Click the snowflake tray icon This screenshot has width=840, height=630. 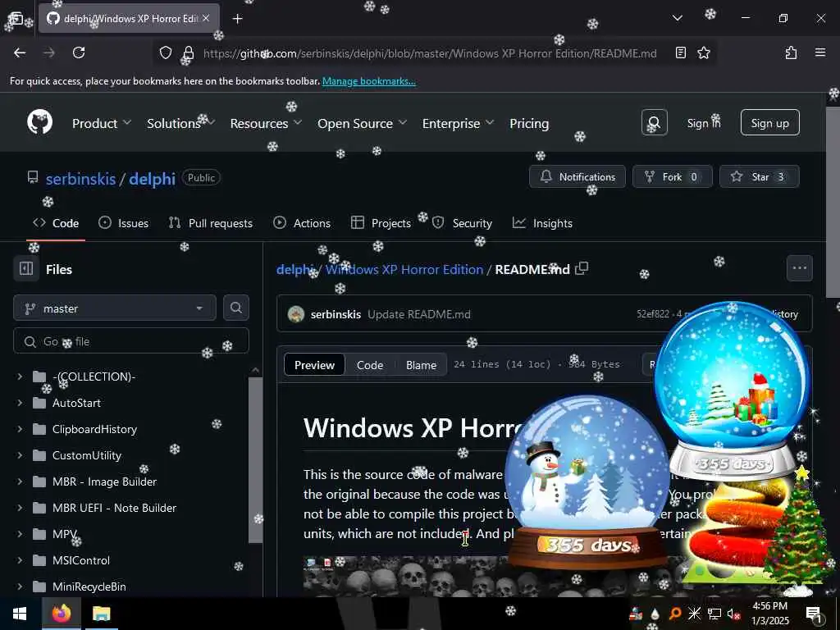point(694,614)
